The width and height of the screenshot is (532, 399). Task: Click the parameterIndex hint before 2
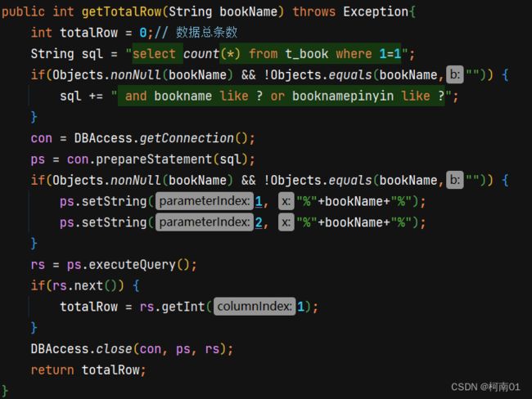tap(205, 222)
